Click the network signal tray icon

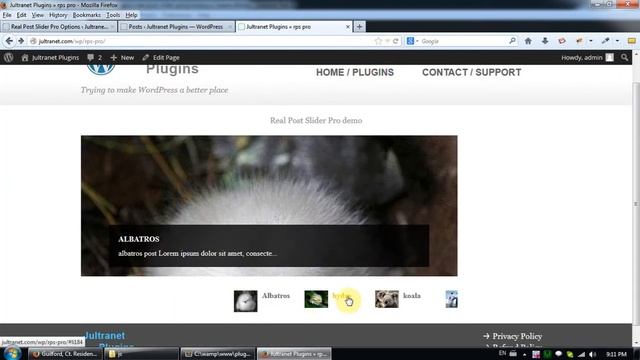(x=581, y=354)
